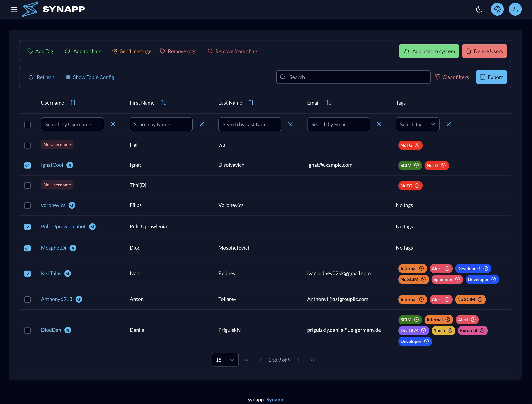Remove Spammer tag from Ke1Talas row
532x404 pixels.
[x=457, y=279]
